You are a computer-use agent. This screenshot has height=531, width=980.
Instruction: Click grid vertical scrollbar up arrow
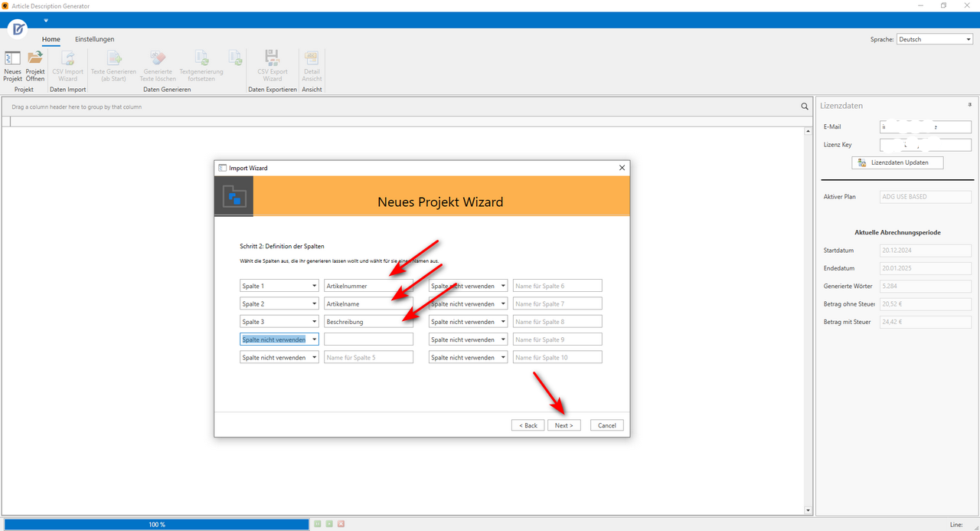pyautogui.click(x=808, y=133)
